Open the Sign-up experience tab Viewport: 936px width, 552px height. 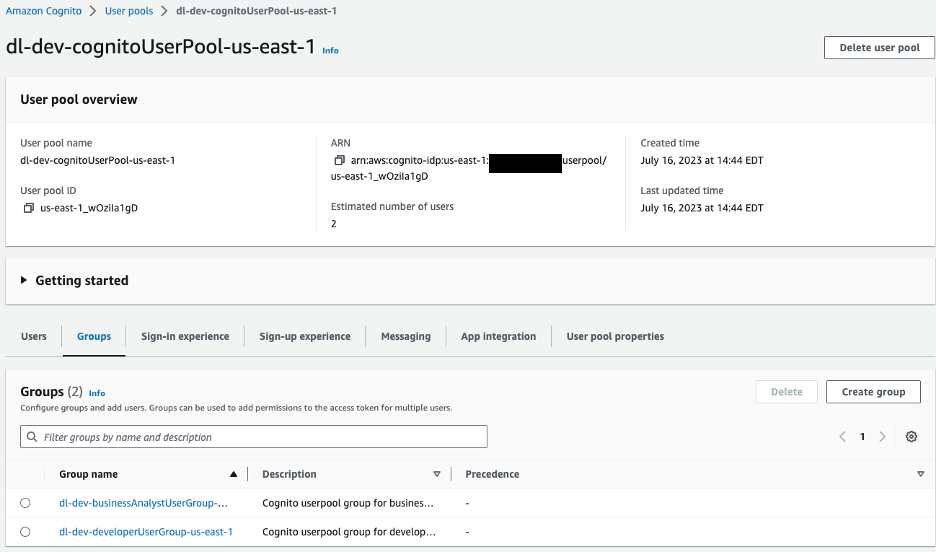[x=305, y=337]
